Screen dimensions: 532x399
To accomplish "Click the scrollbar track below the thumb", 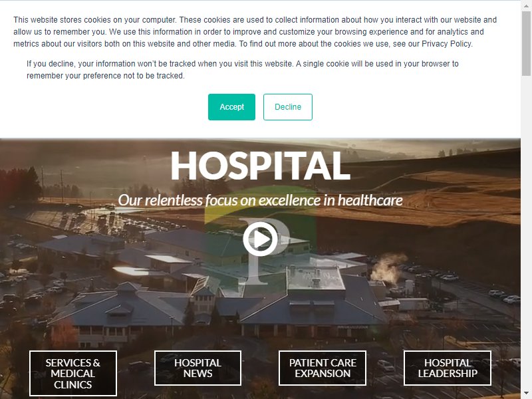I will pos(526,234).
